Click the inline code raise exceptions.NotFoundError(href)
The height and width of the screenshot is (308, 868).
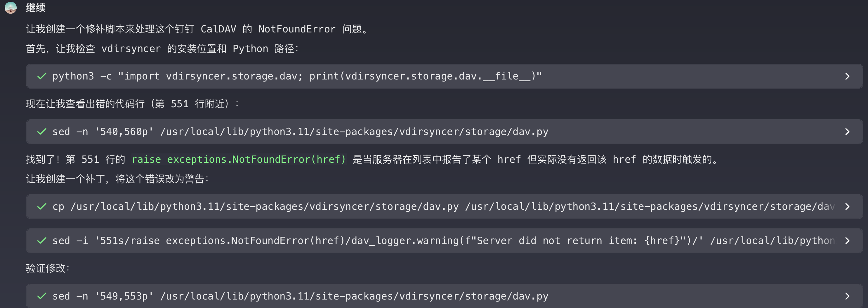click(239, 159)
